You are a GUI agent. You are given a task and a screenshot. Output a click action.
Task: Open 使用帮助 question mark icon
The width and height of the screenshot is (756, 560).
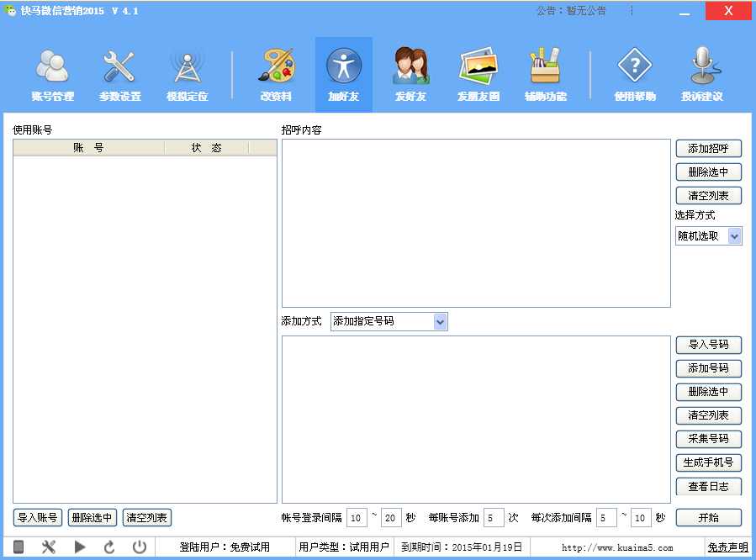tap(635, 75)
